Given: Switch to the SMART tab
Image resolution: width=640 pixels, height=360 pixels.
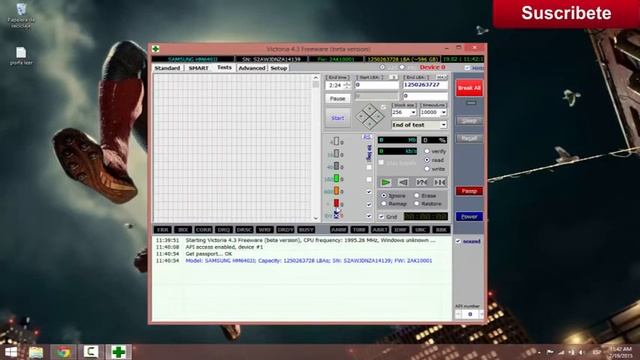Looking at the screenshot, I should coord(198,68).
